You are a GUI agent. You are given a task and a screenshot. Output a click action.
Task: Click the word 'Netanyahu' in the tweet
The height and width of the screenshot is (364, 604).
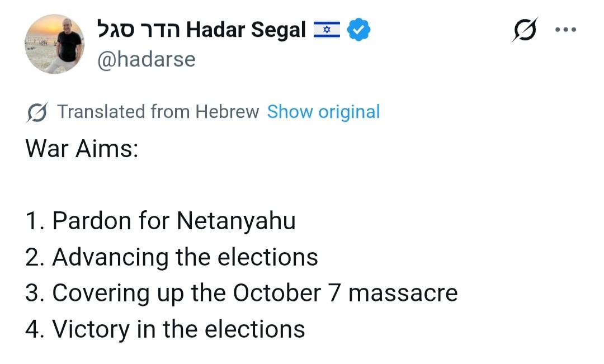tap(236, 221)
